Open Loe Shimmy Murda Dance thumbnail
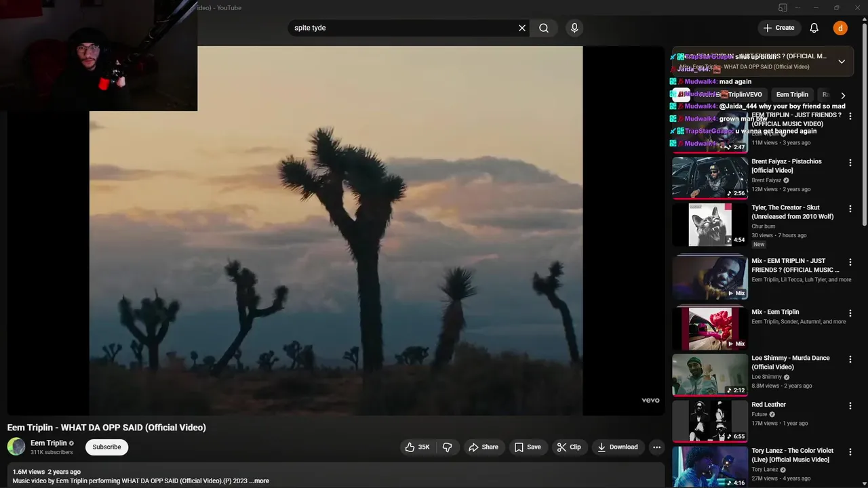This screenshot has height=488, width=868. click(x=710, y=375)
